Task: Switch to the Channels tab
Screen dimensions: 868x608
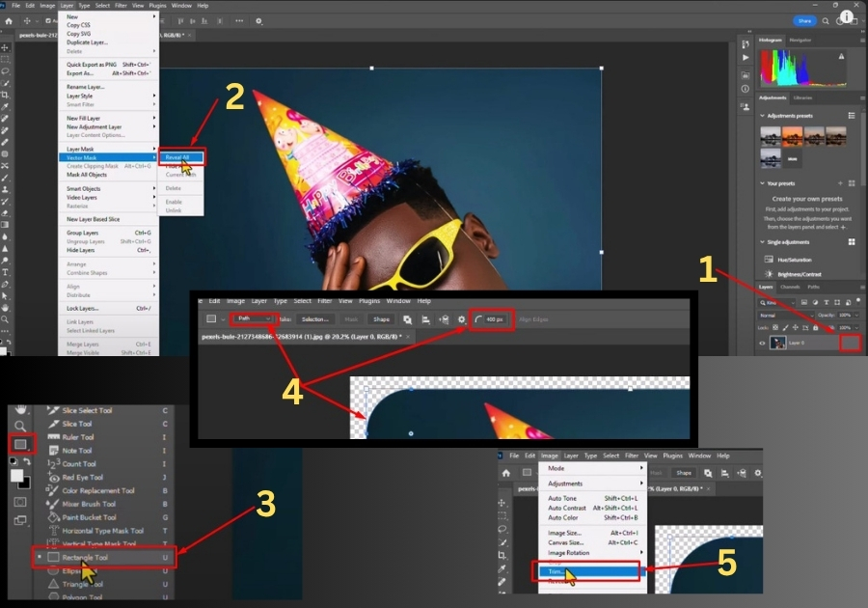Action: (790, 287)
